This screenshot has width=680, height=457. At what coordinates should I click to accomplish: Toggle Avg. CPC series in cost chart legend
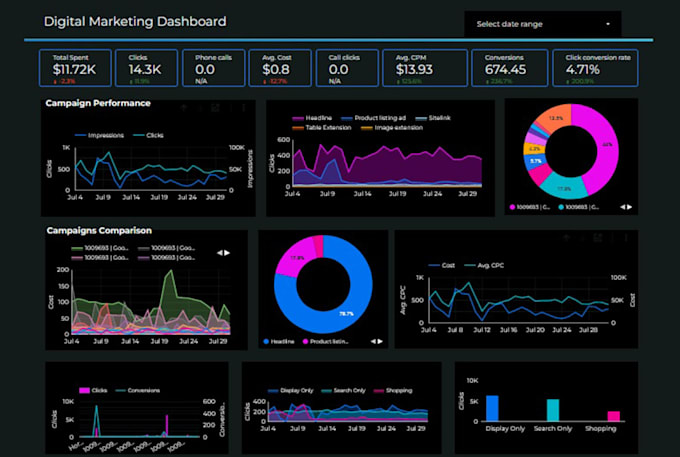coord(484,265)
